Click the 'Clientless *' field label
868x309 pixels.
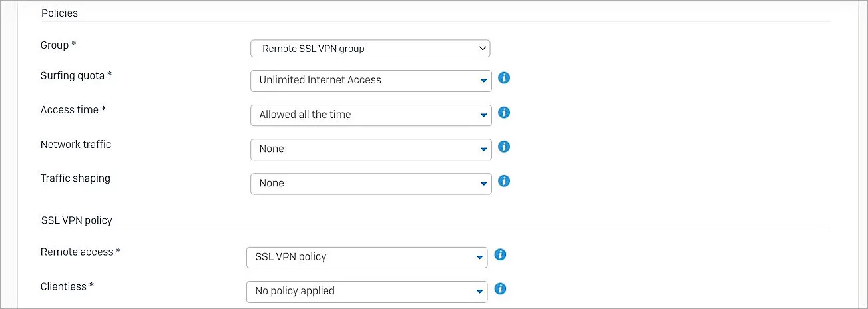pyautogui.click(x=67, y=286)
